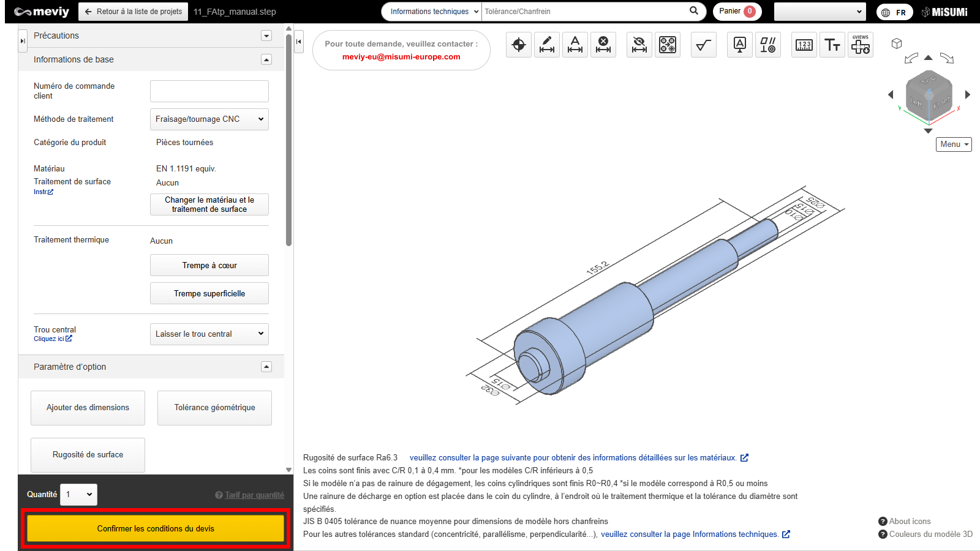Open the Méthode de traitement dropdown

click(x=209, y=119)
